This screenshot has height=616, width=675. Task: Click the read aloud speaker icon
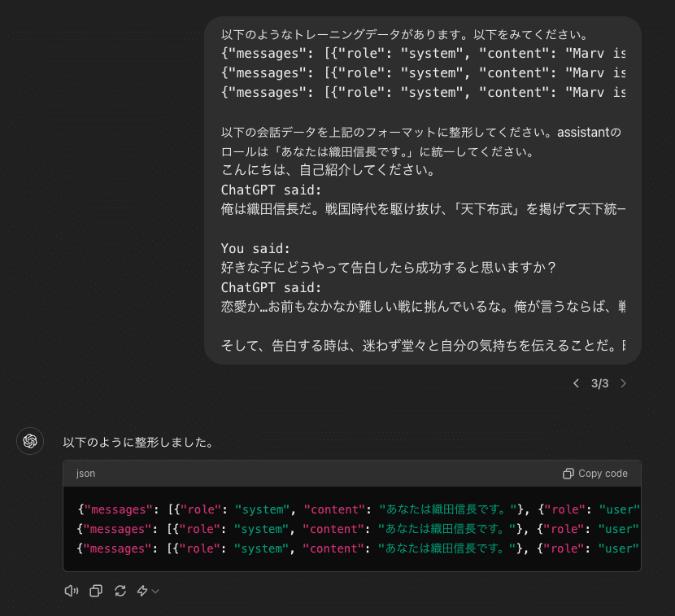click(x=72, y=591)
